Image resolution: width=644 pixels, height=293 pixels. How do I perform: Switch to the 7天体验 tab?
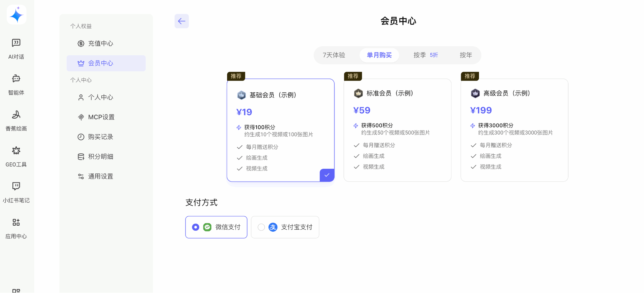click(x=334, y=55)
